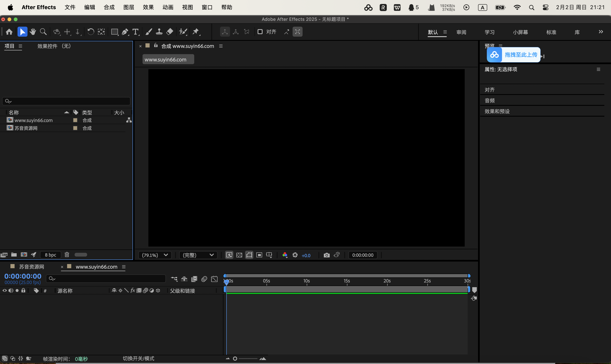The width and height of the screenshot is (611, 364).
Task: Open the 效果 menu in the menu bar
Action: click(x=148, y=7)
